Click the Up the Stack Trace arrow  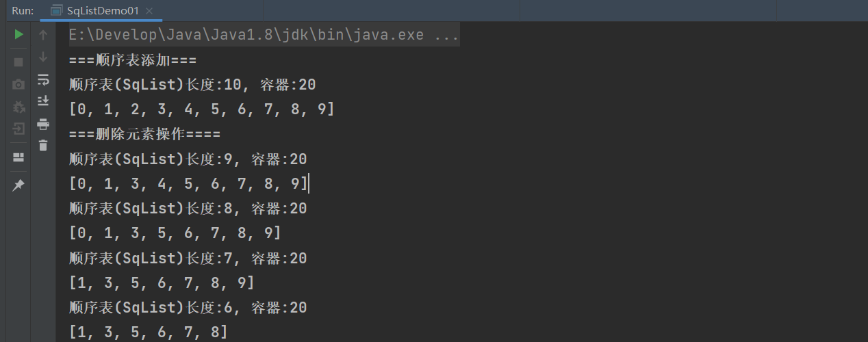43,34
